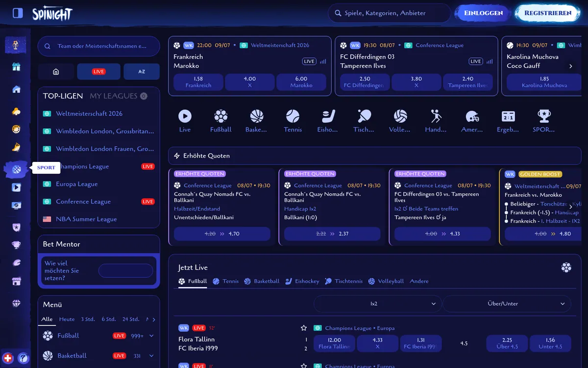Click the Einloggen button
588x368 pixels.
pyautogui.click(x=484, y=13)
